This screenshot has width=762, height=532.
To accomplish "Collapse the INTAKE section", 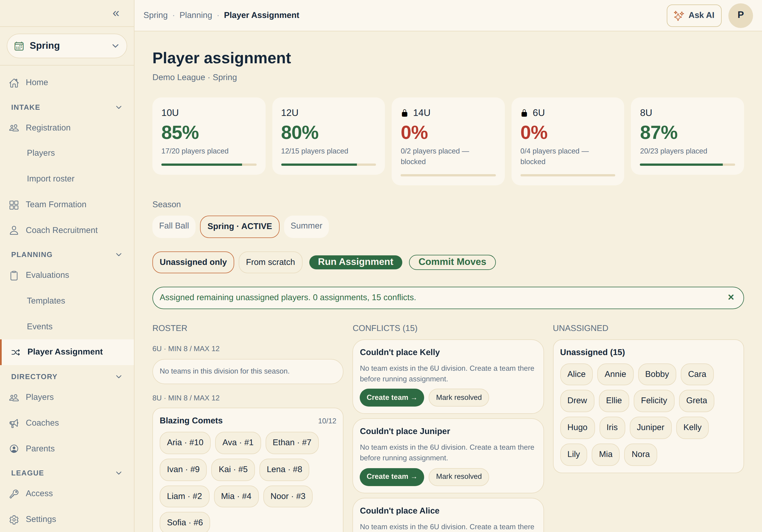I will [119, 107].
